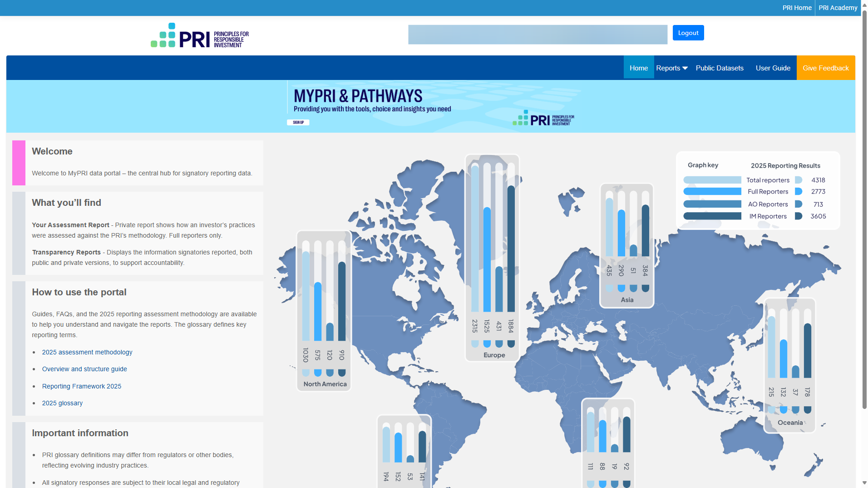This screenshot has width=868, height=488.
Task: Open the PRI Academy link
Action: (x=838, y=8)
